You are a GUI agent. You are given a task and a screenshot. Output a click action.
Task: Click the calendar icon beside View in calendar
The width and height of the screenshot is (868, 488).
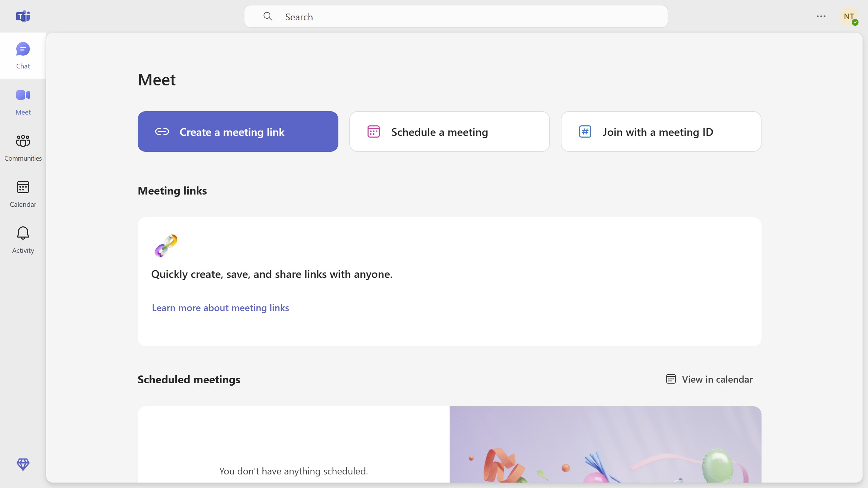[671, 379]
